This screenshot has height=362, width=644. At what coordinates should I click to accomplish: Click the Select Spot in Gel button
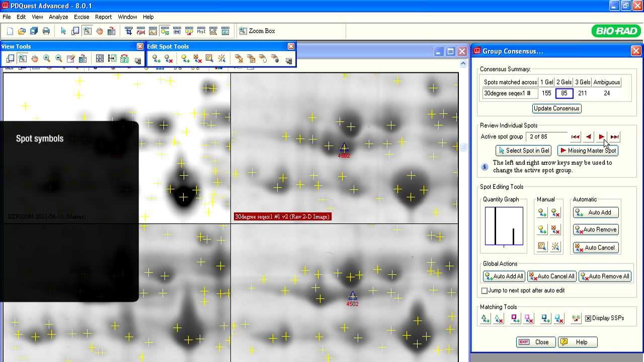523,151
